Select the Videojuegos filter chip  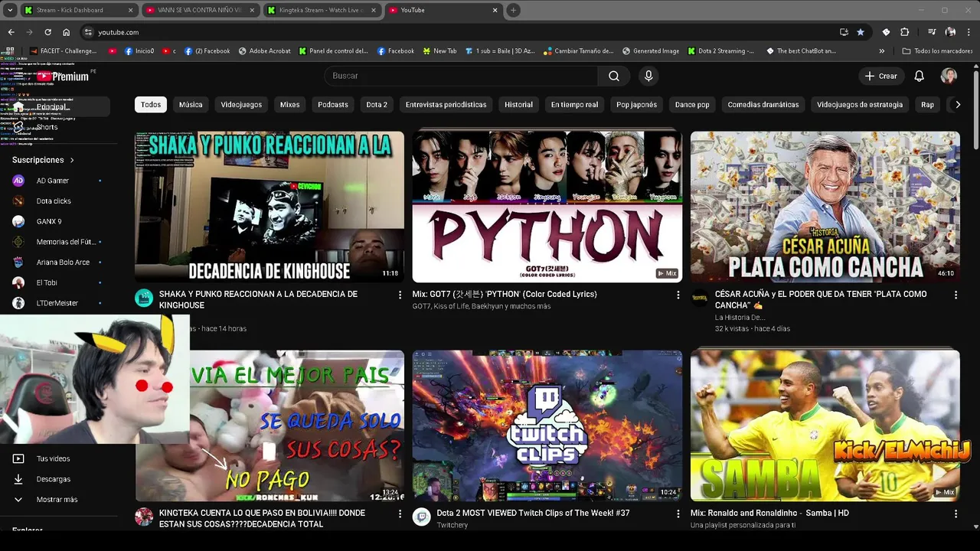pyautogui.click(x=241, y=105)
